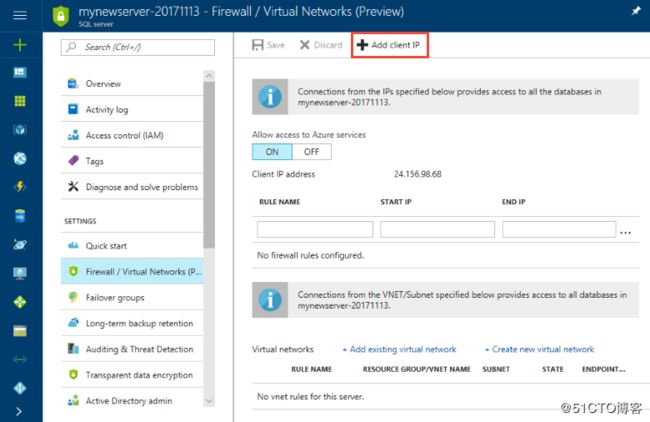Click the sidebar menu scrollbar thumb
This screenshot has height=422, width=650.
pyautogui.click(x=209, y=165)
